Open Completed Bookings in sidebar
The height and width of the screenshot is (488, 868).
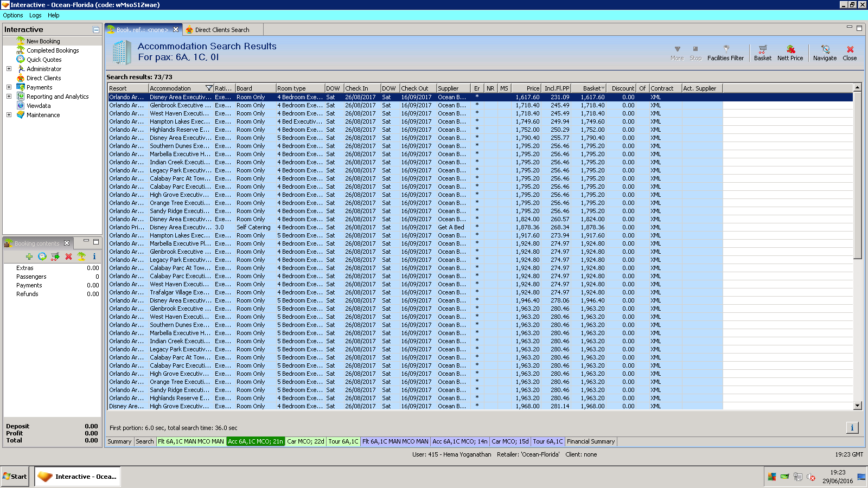pyautogui.click(x=53, y=50)
